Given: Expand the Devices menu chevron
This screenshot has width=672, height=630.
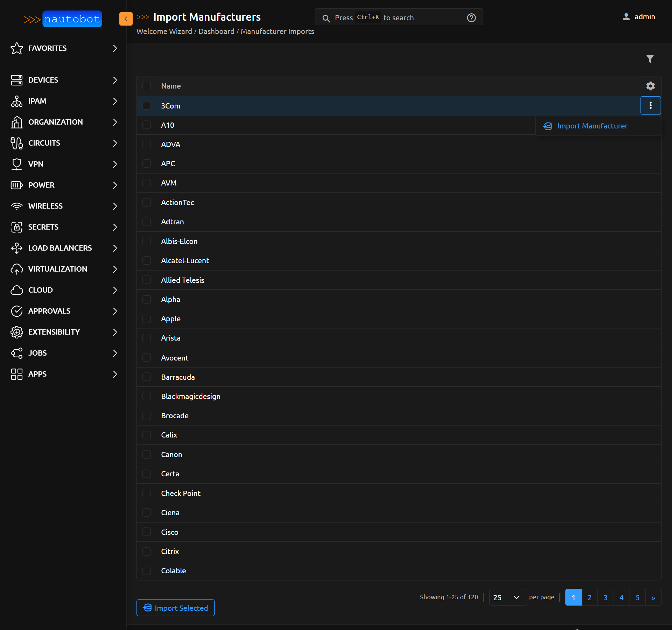Looking at the screenshot, I should pyautogui.click(x=115, y=80).
